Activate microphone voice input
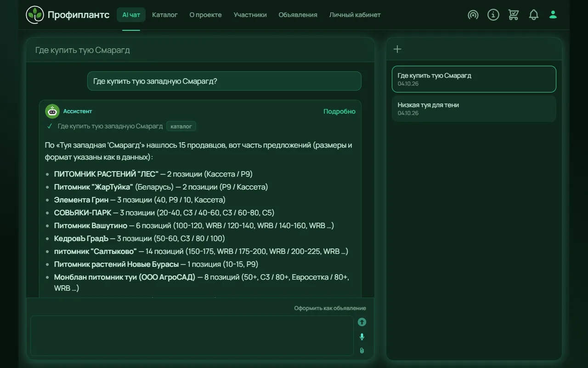Image resolution: width=588 pixels, height=368 pixels. [x=362, y=337]
